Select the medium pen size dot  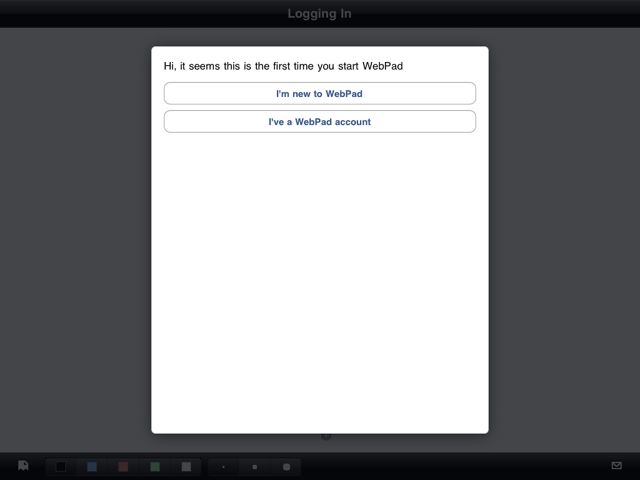(x=255, y=467)
